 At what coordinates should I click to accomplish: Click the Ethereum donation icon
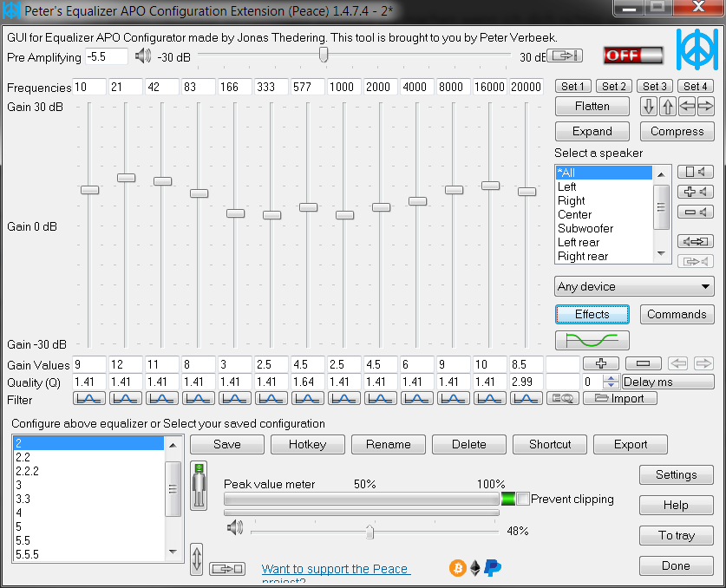475,568
